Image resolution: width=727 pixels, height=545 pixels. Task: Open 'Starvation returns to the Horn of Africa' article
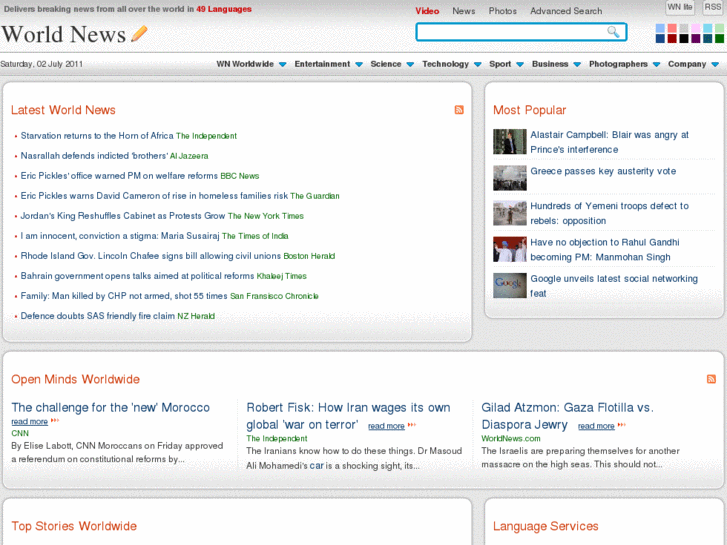[97, 136]
